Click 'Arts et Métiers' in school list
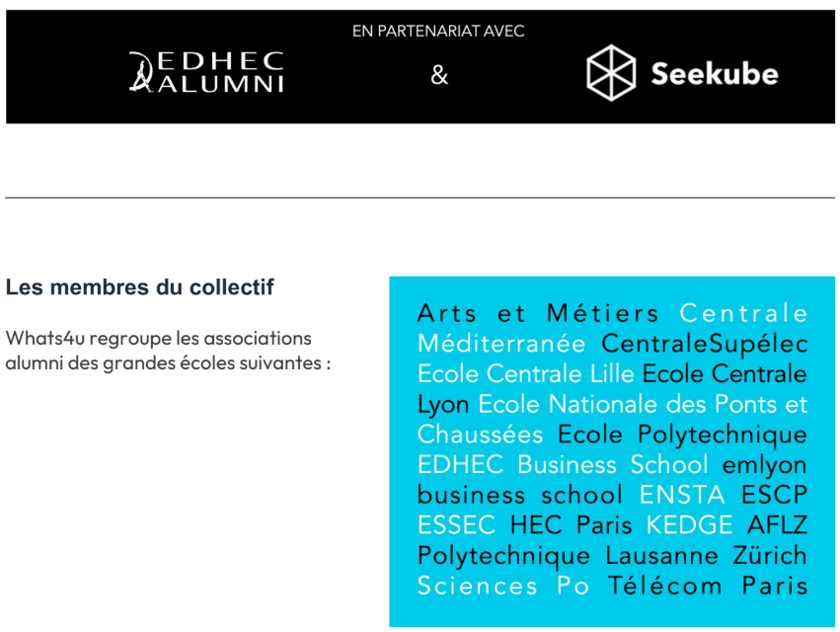The image size is (840, 632). coord(537,313)
